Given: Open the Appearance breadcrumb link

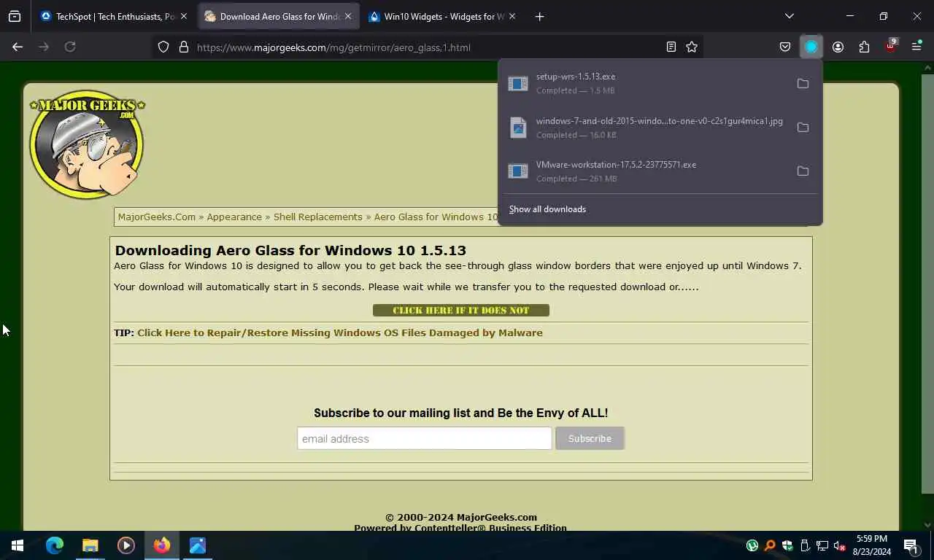Looking at the screenshot, I should tap(234, 217).
